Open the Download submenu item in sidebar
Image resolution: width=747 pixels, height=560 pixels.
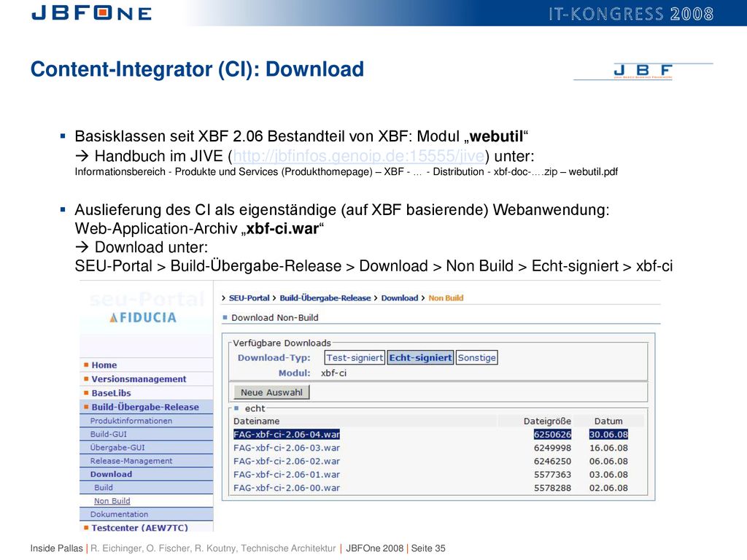tap(111, 474)
